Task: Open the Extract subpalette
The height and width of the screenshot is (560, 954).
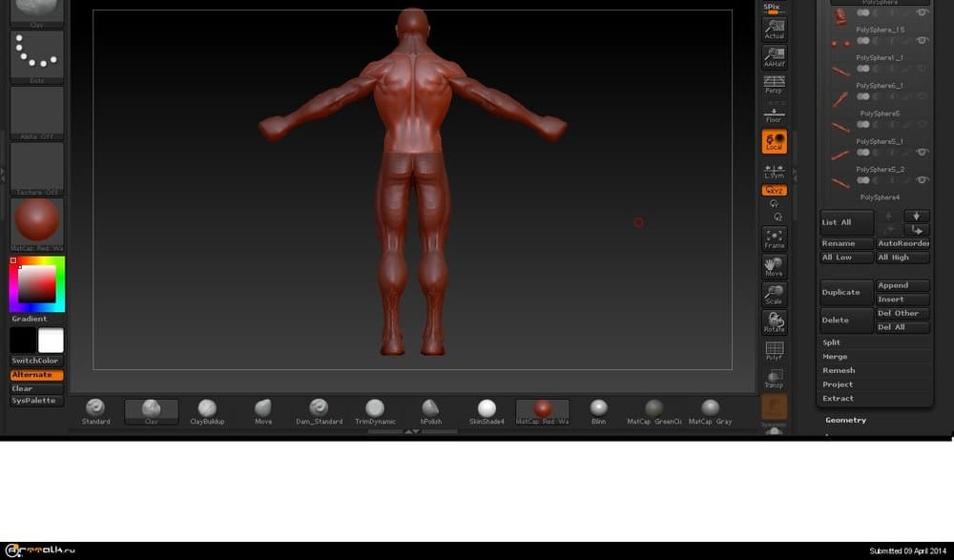Action: click(838, 398)
